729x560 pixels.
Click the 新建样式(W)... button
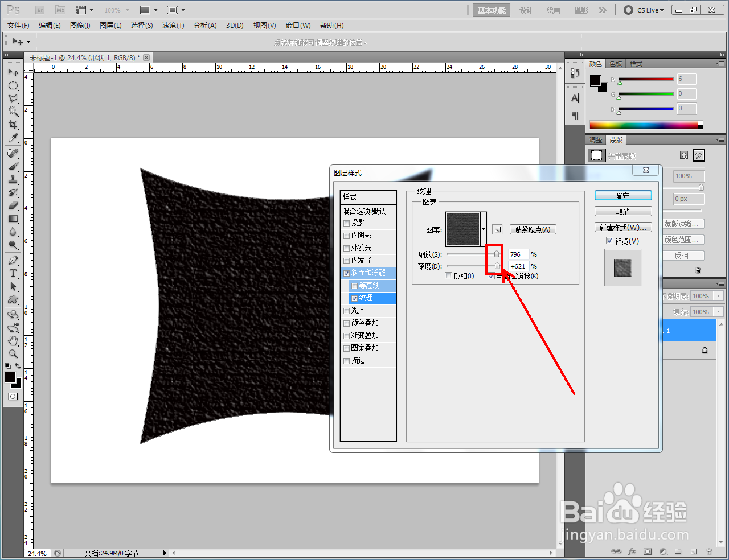(x=623, y=228)
